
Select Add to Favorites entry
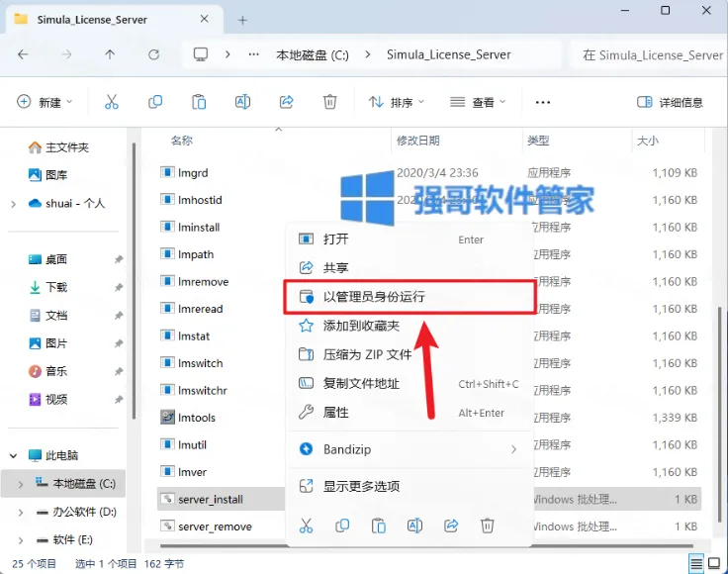[x=409, y=326]
